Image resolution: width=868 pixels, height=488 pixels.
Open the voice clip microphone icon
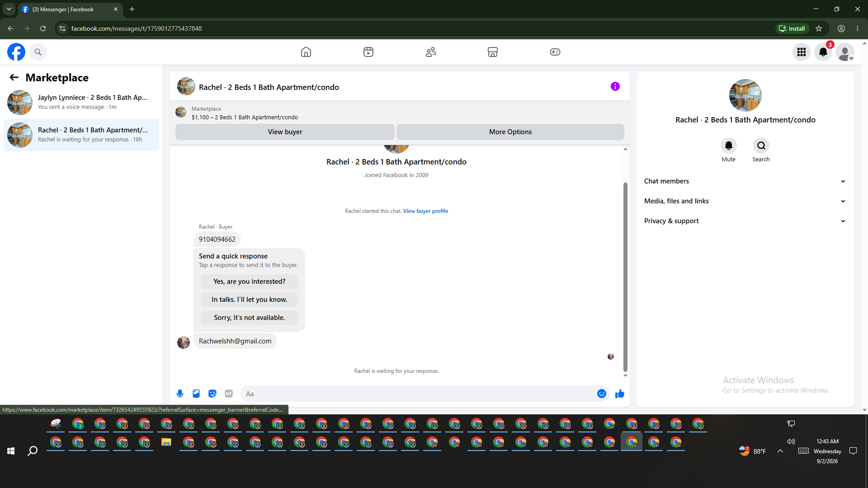point(180,394)
